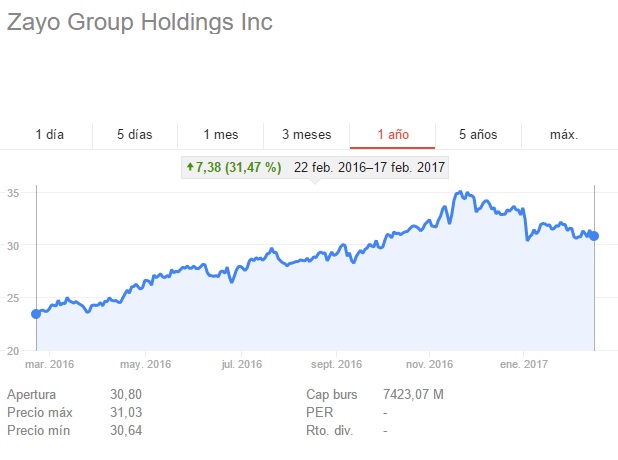Show the máx. time range
618x460 pixels.
coord(564,134)
